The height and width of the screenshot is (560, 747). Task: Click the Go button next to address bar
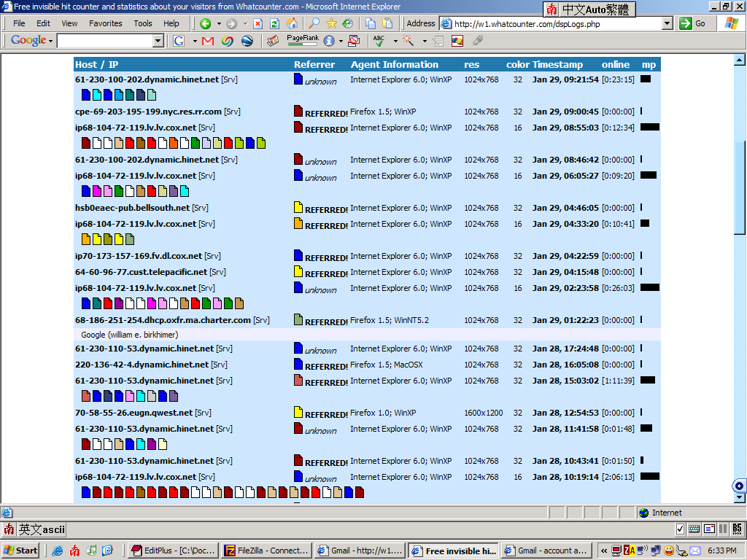(693, 23)
